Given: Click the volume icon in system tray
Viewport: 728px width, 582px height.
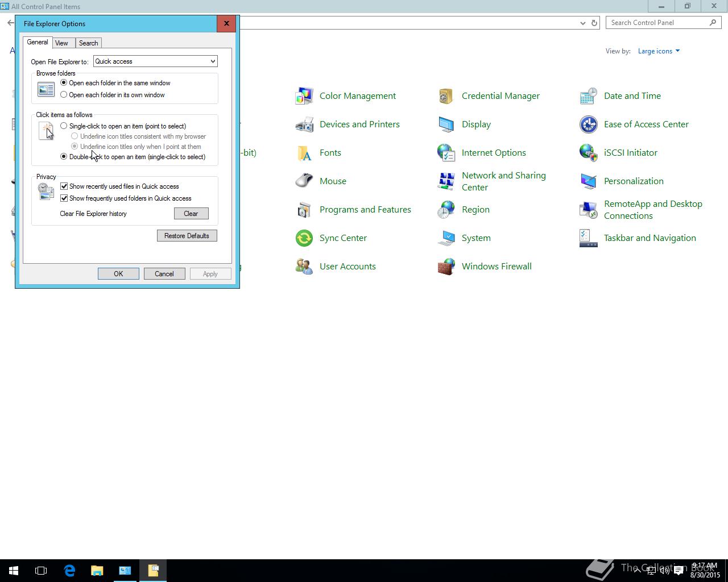Looking at the screenshot, I should [664, 571].
